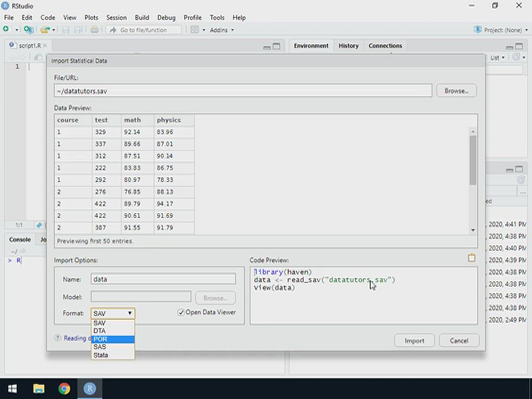Toggle the Open Data Viewer checkbox
This screenshot has height=399, width=532.
point(181,313)
